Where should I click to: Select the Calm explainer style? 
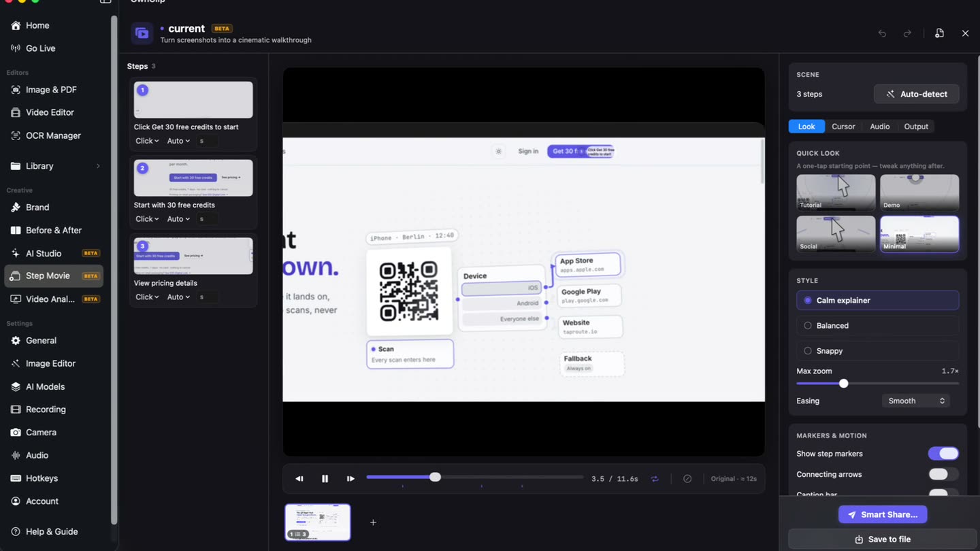coord(878,300)
